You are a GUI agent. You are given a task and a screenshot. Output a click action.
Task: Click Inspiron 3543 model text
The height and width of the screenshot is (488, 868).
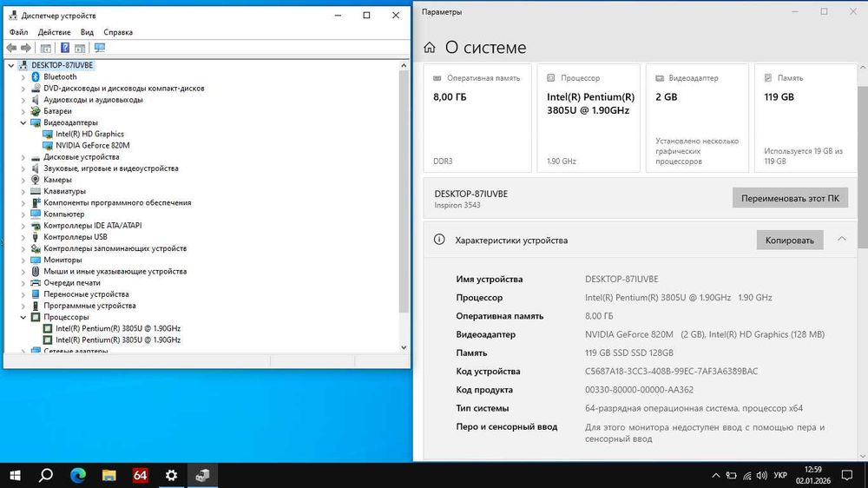pos(457,206)
